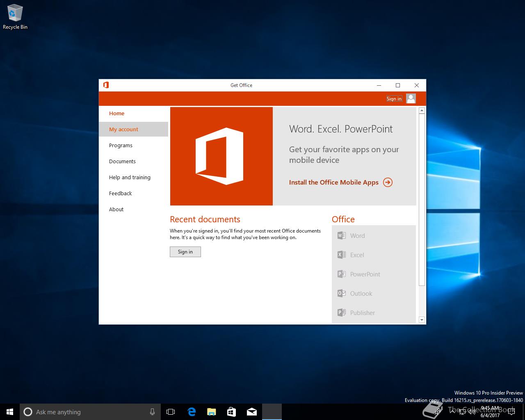Click the user avatar icon
525x420 pixels.
click(x=411, y=98)
